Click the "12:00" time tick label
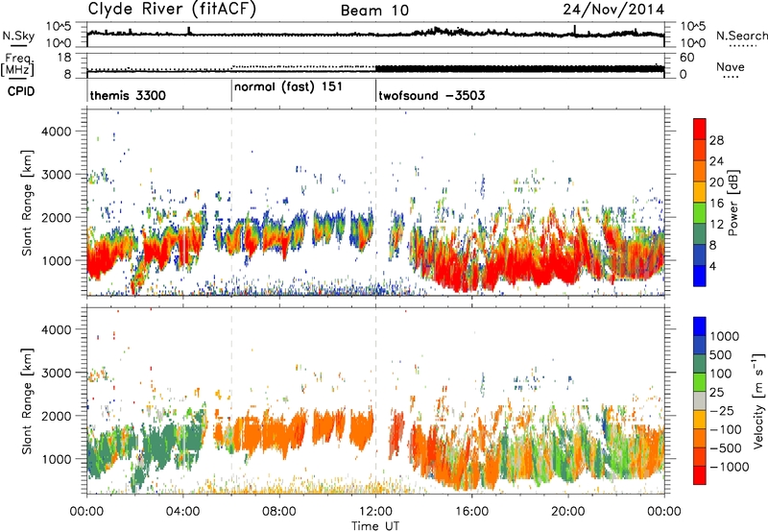Viewport: 768px width, 532px height. coord(375,512)
